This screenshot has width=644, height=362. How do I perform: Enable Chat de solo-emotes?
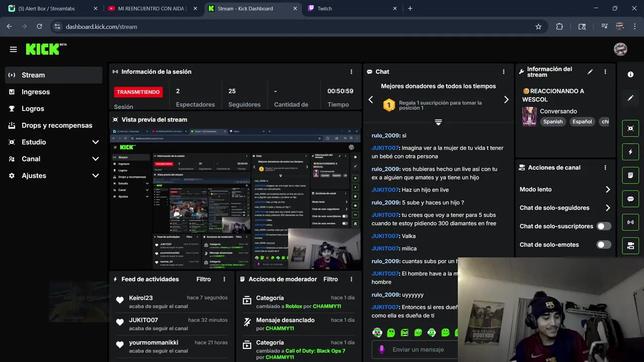(x=603, y=245)
